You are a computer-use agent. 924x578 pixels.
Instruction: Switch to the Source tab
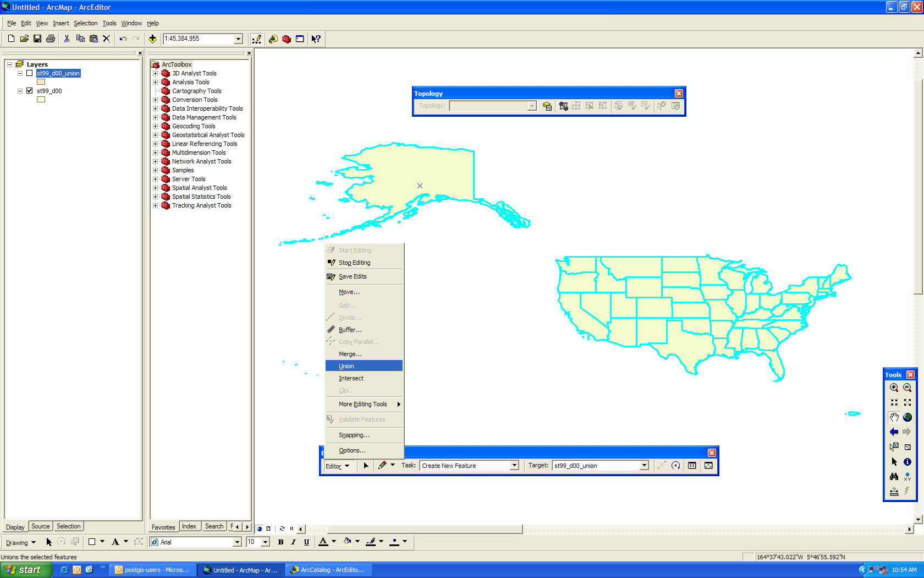pos(40,526)
